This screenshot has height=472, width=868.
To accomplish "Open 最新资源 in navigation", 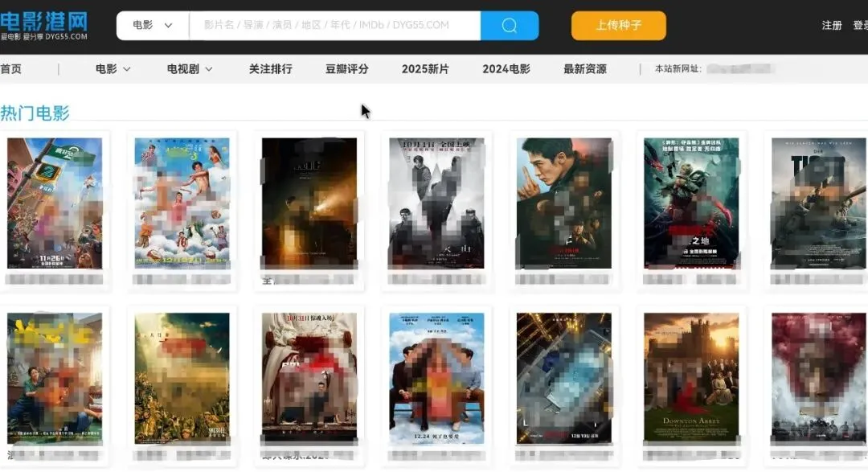I will coord(584,69).
